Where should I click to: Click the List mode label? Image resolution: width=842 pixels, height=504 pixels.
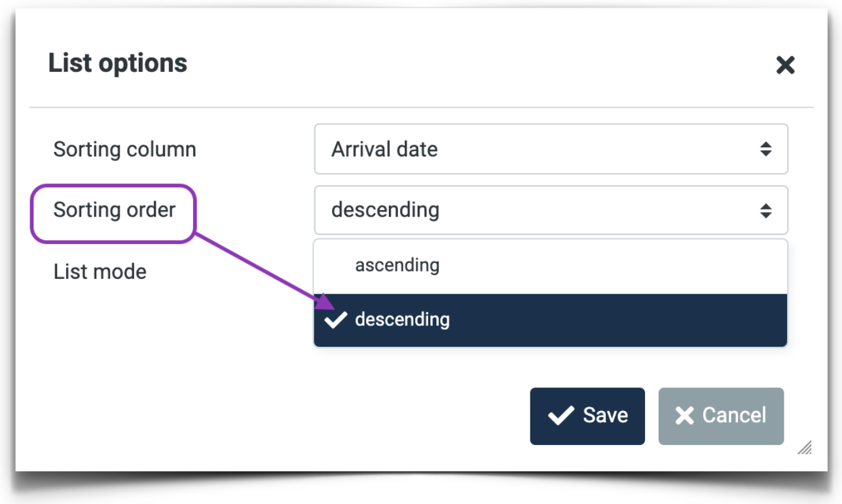point(100,272)
